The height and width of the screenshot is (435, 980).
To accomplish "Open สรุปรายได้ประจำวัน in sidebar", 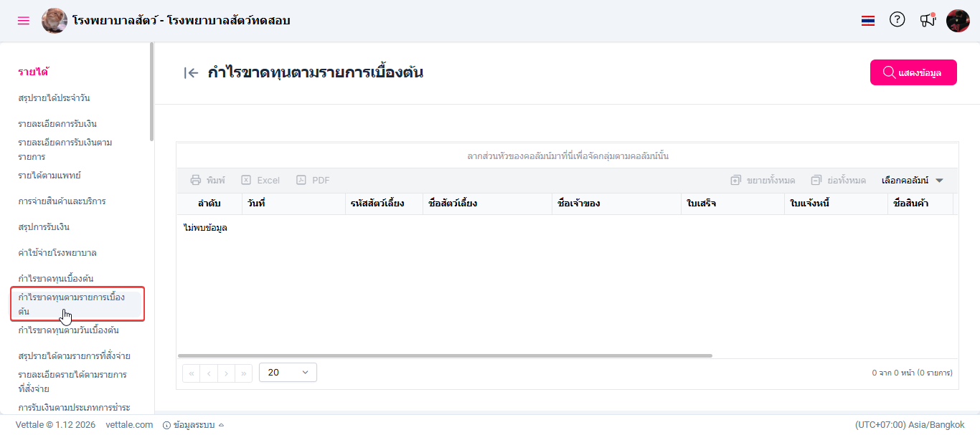I will pyautogui.click(x=54, y=98).
